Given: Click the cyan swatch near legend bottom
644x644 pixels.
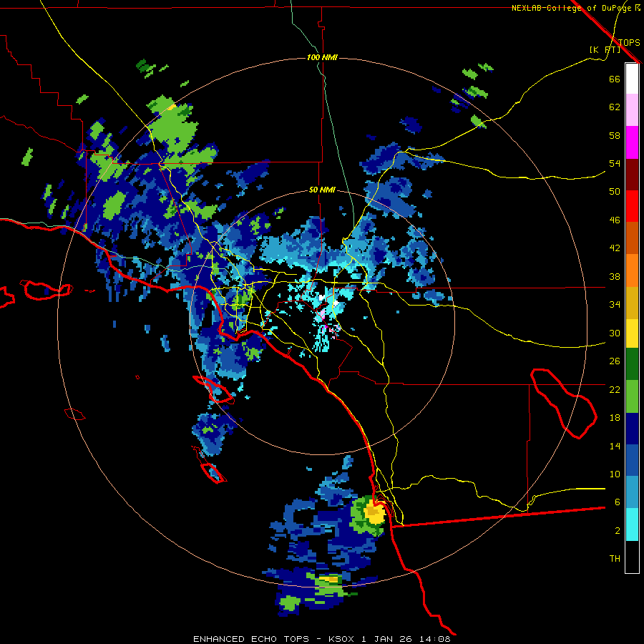Looking at the screenshot, I should 632,525.
